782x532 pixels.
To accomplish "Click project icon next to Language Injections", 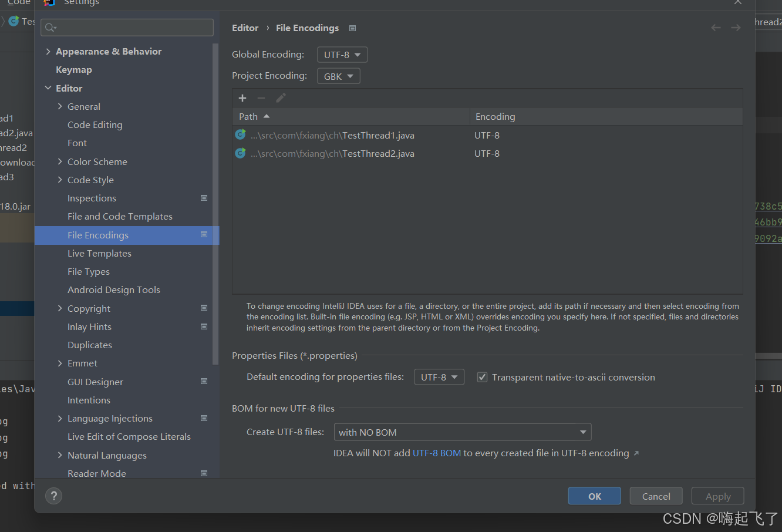I will coord(204,418).
